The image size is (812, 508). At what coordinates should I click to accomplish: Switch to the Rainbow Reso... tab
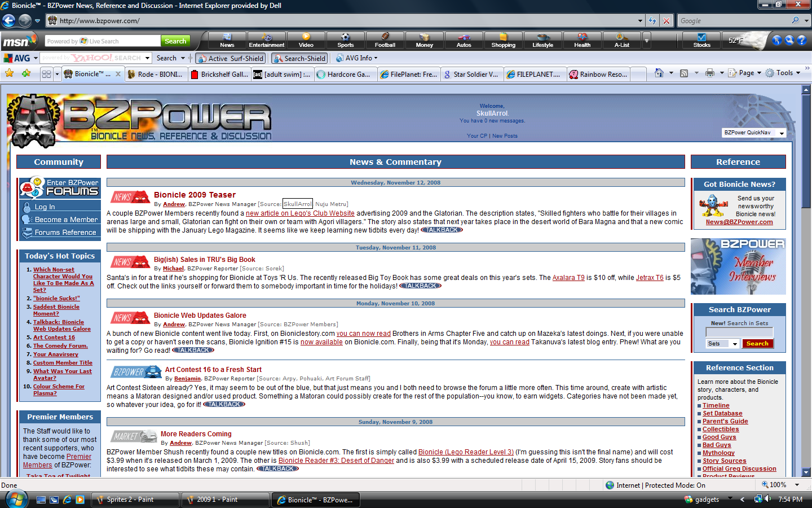click(x=598, y=74)
